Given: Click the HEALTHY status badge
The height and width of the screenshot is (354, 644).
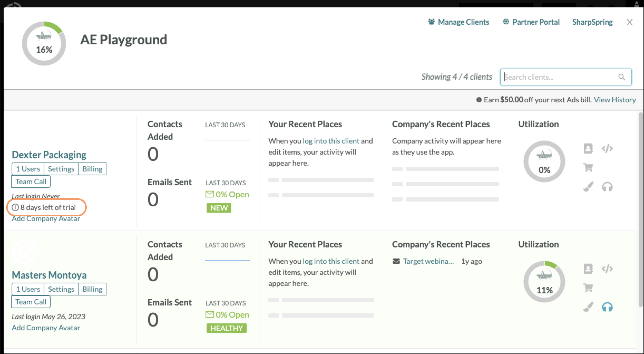Looking at the screenshot, I should click(x=227, y=328).
